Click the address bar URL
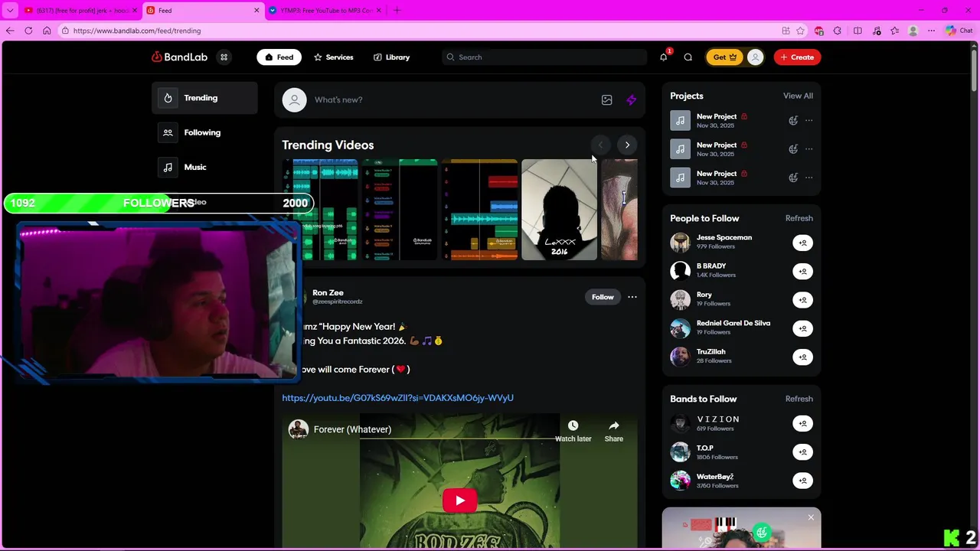Image resolution: width=980 pixels, height=551 pixels. tap(137, 31)
